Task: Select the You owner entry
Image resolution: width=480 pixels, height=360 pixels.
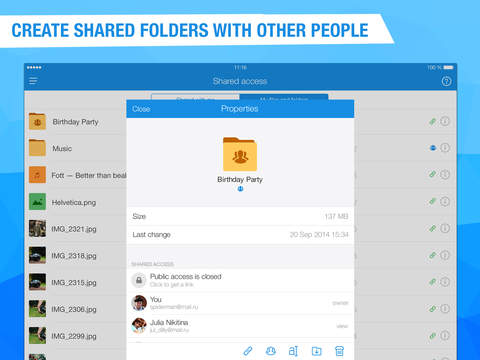Action: pyautogui.click(x=240, y=303)
